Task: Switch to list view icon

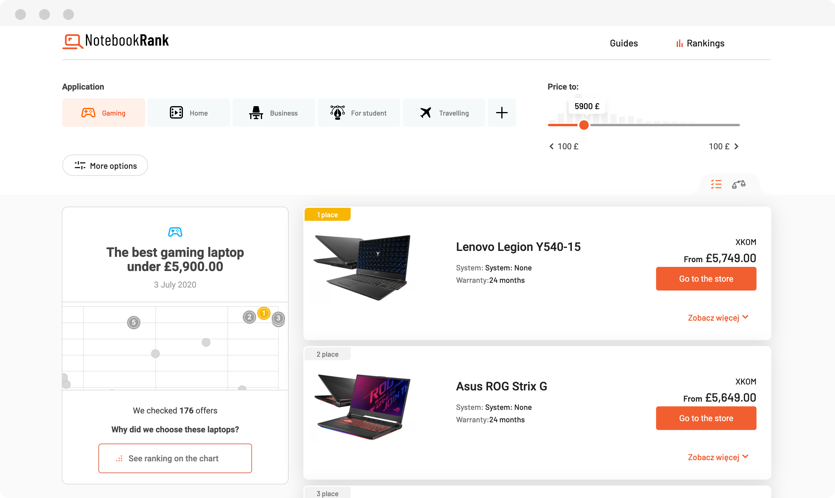Action: [716, 184]
